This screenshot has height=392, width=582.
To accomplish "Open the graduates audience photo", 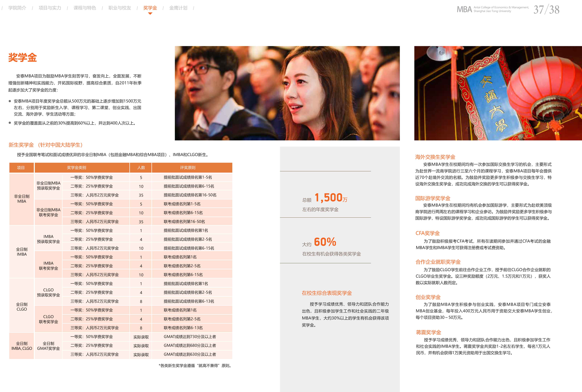I will click(287, 93).
